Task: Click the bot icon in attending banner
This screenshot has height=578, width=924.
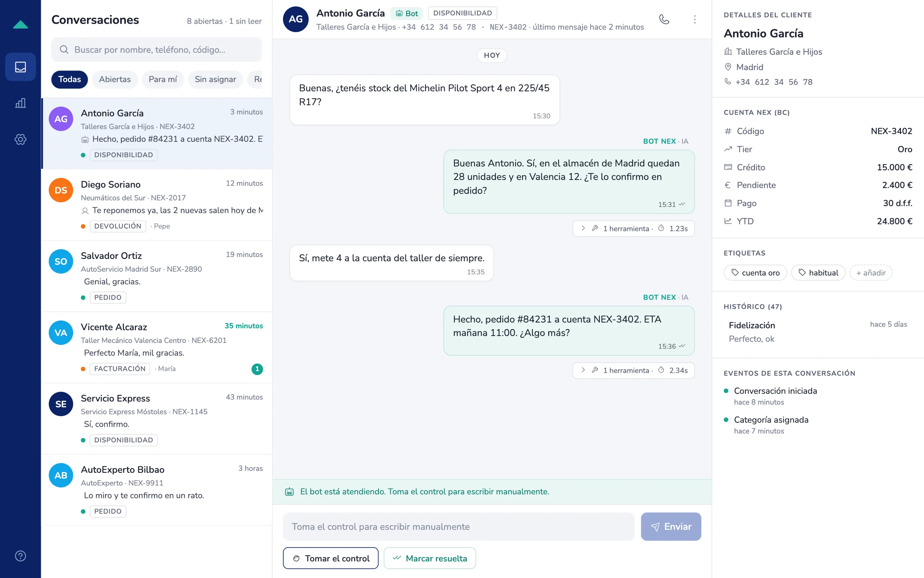Action: tap(290, 492)
